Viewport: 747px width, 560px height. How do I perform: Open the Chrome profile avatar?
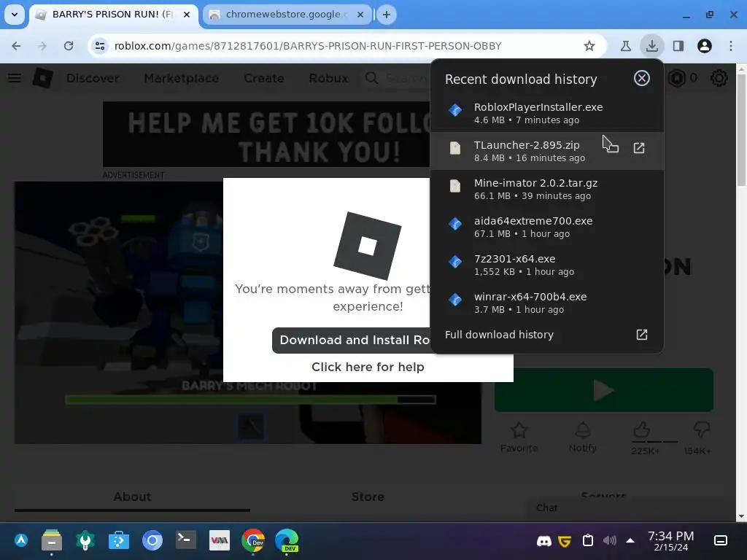(x=704, y=46)
